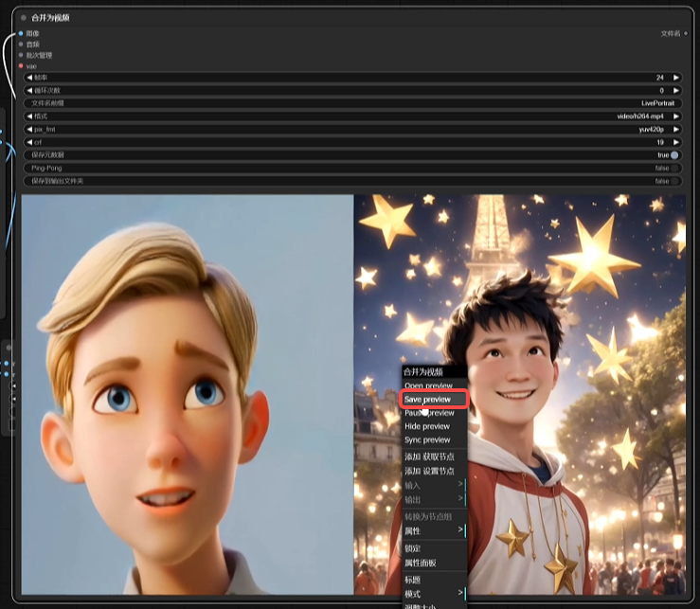This screenshot has height=609, width=700.
Task: Expand the 输出 submenu arrow
Action: [460, 498]
